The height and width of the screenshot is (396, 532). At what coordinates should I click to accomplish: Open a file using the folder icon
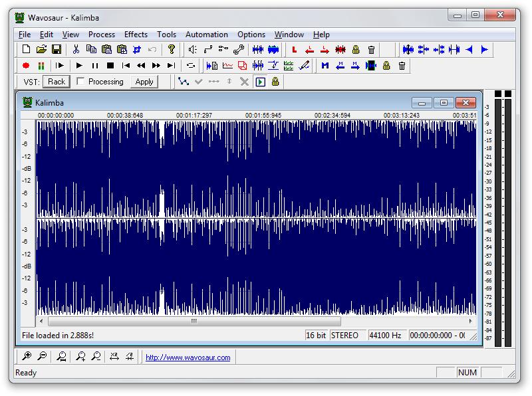click(41, 49)
